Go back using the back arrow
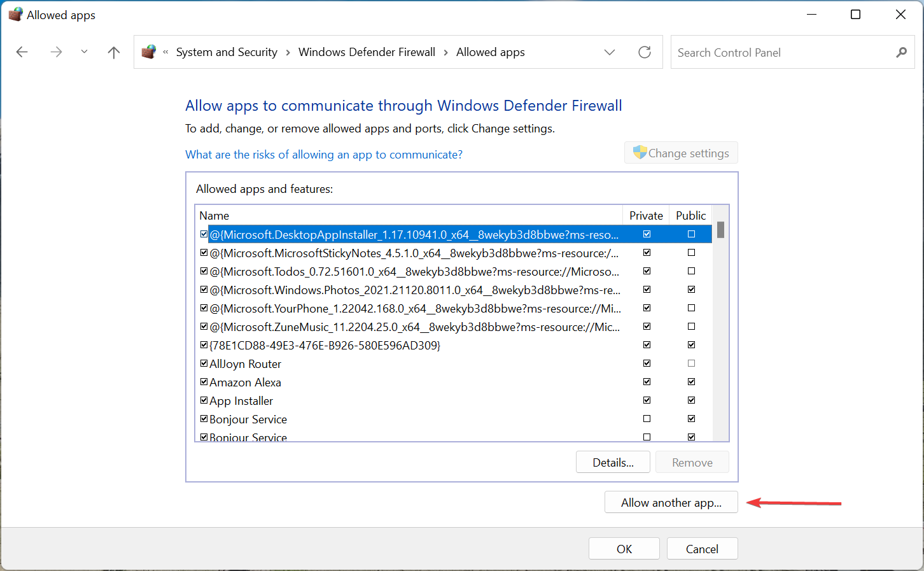The width and height of the screenshot is (924, 571). coord(22,52)
